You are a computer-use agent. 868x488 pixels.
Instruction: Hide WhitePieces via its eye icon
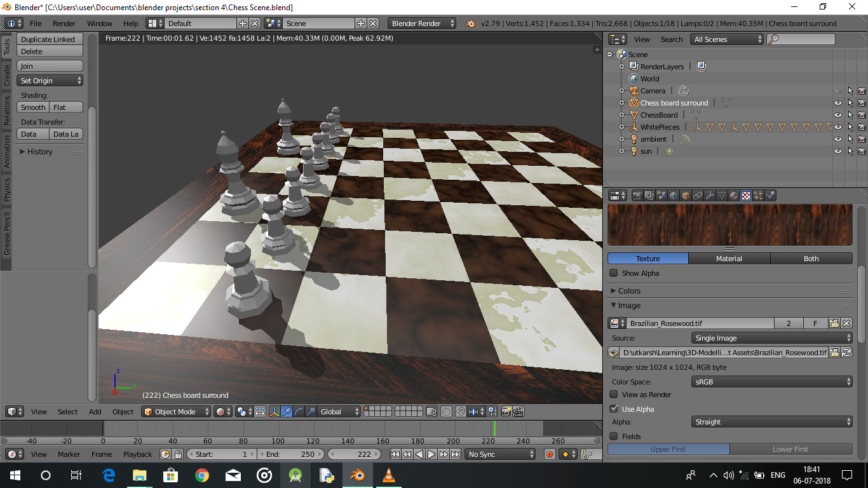(x=838, y=127)
